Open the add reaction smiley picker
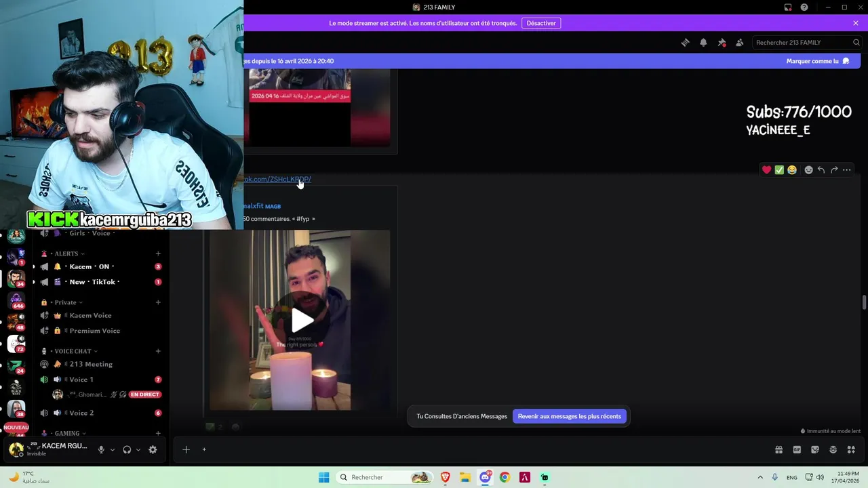This screenshot has height=488, width=868. (x=808, y=170)
